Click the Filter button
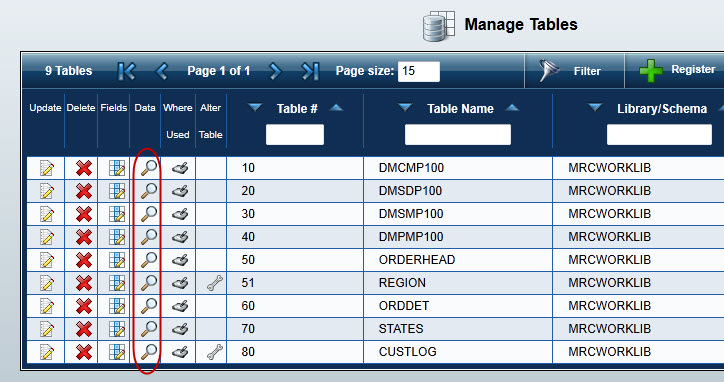 (574, 71)
